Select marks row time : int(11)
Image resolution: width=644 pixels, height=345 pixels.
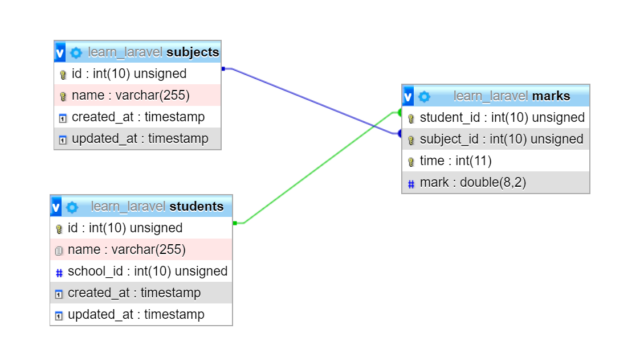(x=496, y=161)
